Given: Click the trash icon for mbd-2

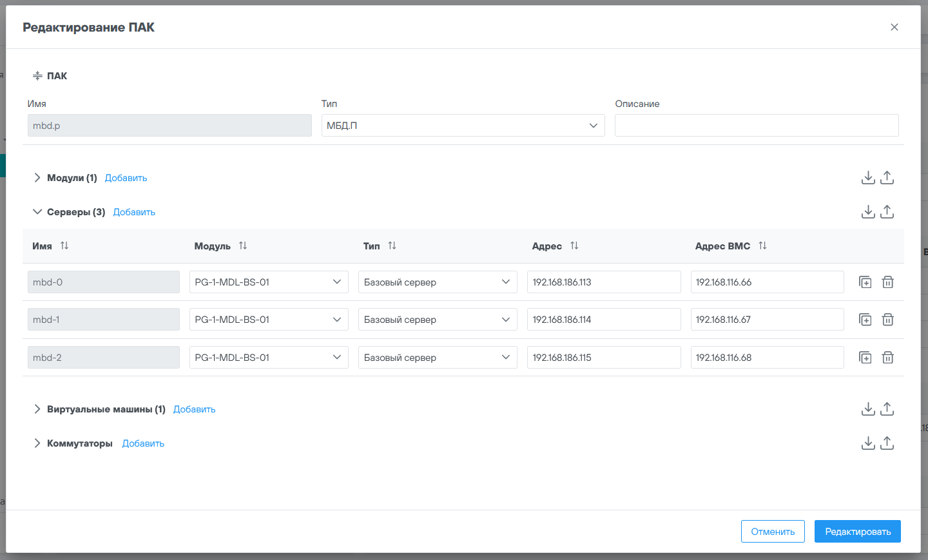Looking at the screenshot, I should (x=887, y=358).
